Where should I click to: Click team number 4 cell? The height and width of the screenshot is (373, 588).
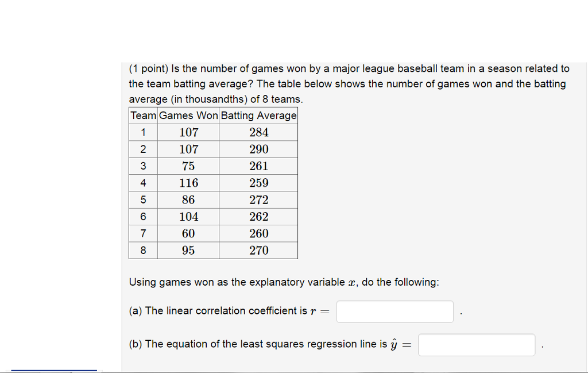[x=143, y=183]
